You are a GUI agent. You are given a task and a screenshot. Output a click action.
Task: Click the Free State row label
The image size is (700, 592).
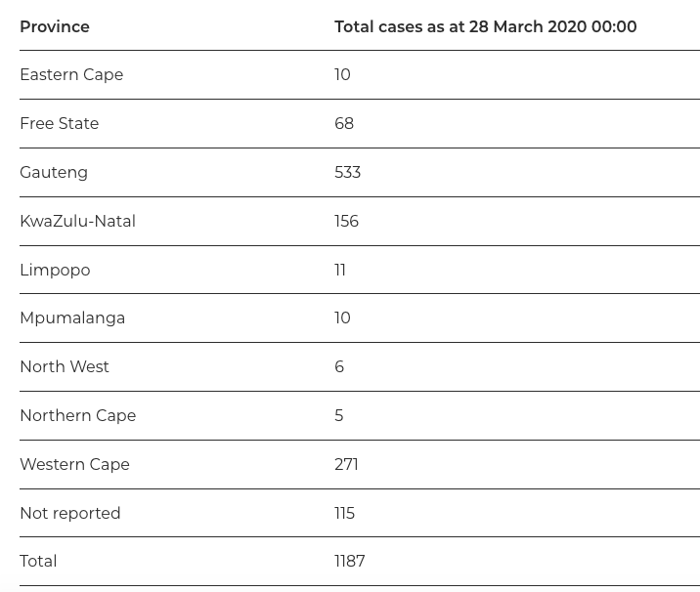click(59, 124)
